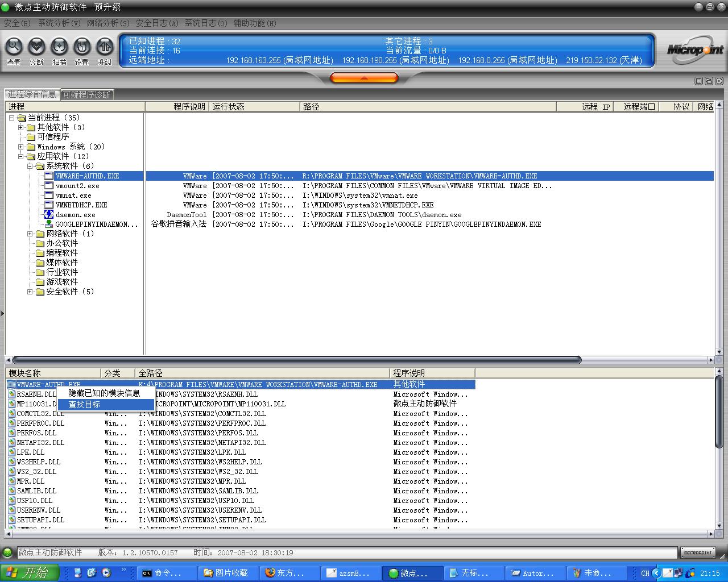This screenshot has width=728, height=582.
Task: Click remote address 219.150.32.132 (天津)
Action: 603,60
